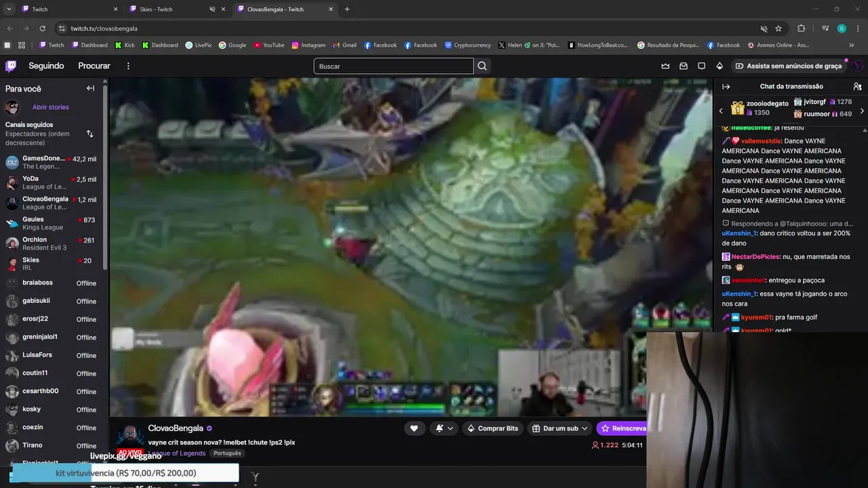Open the Bits diamond icon in header
The height and width of the screenshot is (488, 868).
[720, 66]
